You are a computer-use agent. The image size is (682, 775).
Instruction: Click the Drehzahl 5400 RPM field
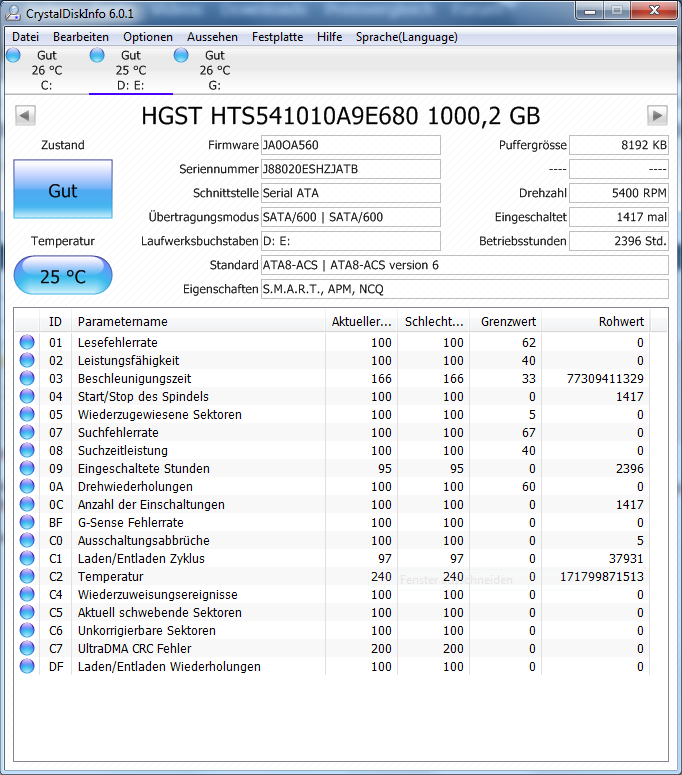tap(619, 193)
